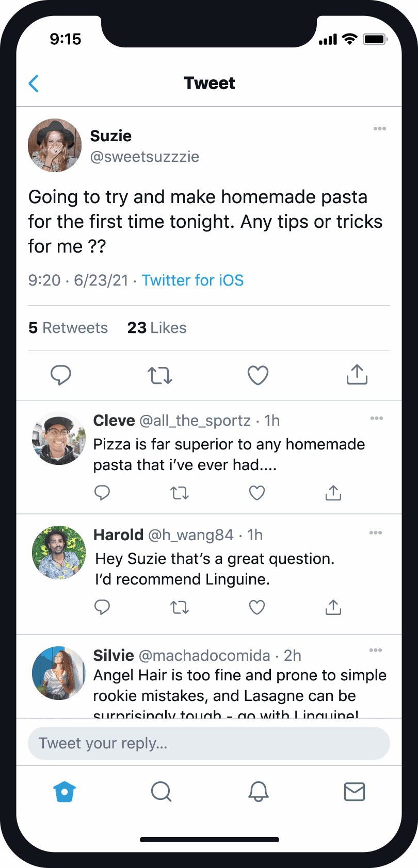
Task: Share Suzie's tweet
Action: click(357, 375)
